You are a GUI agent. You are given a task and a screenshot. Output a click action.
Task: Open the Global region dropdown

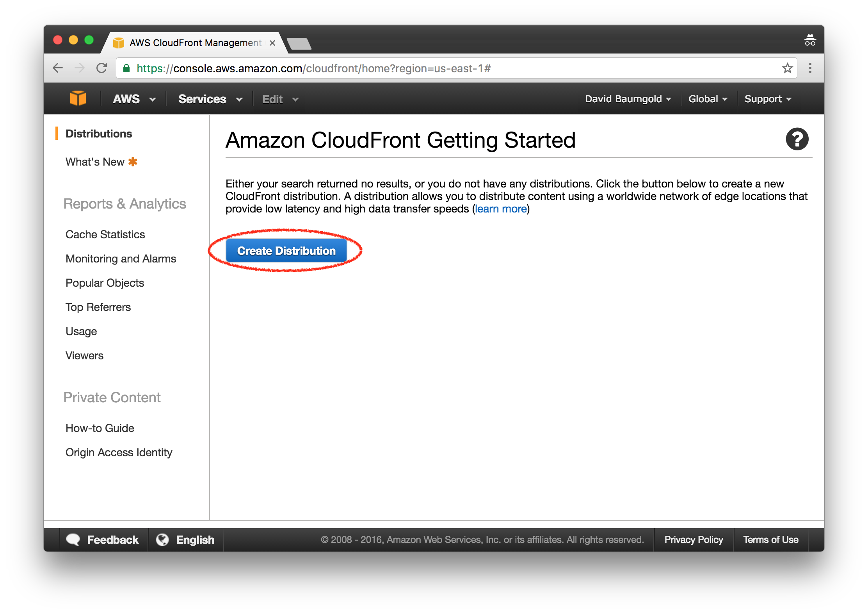[708, 99]
